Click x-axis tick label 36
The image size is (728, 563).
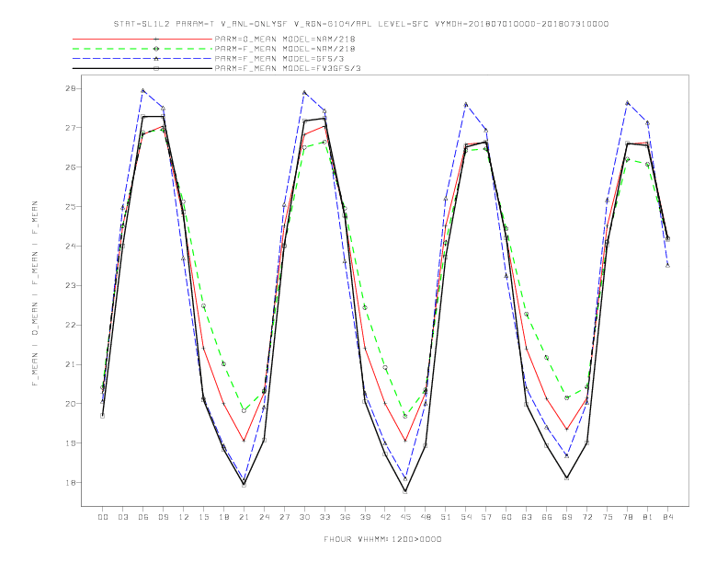345,517
